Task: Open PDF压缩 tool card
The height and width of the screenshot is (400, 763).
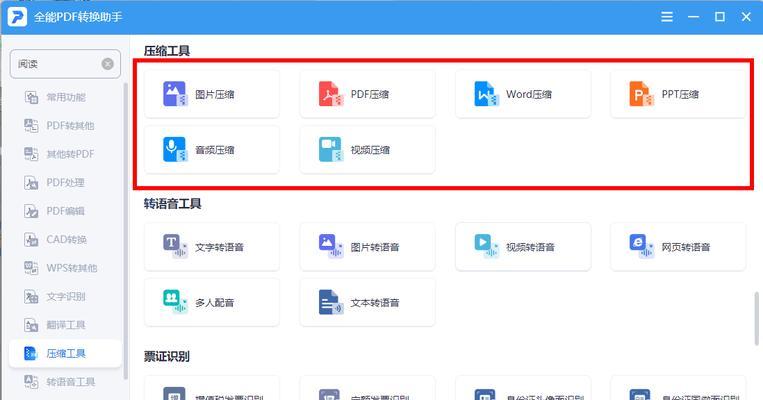Action: point(367,94)
